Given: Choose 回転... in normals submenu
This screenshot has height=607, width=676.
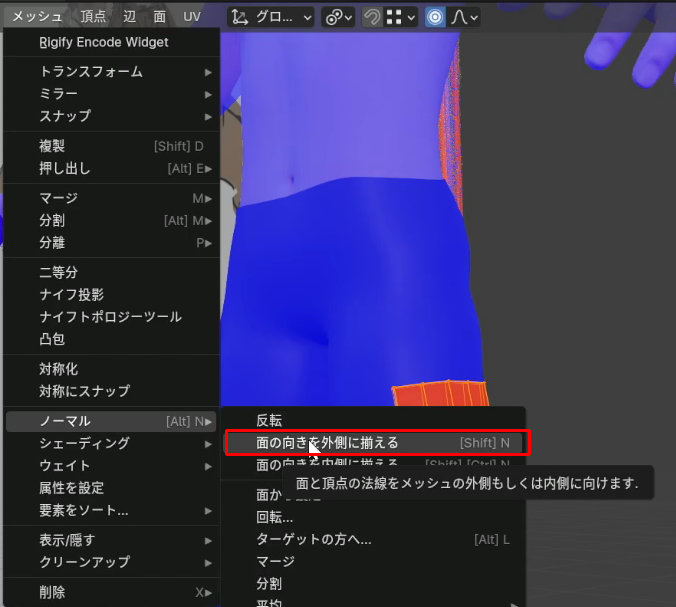Looking at the screenshot, I should pyautogui.click(x=373, y=517).
